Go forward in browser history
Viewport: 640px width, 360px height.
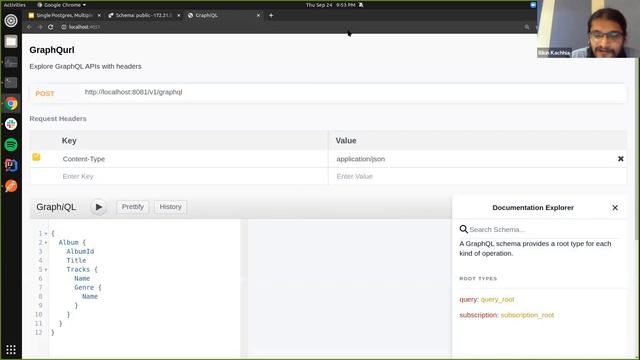[40, 27]
